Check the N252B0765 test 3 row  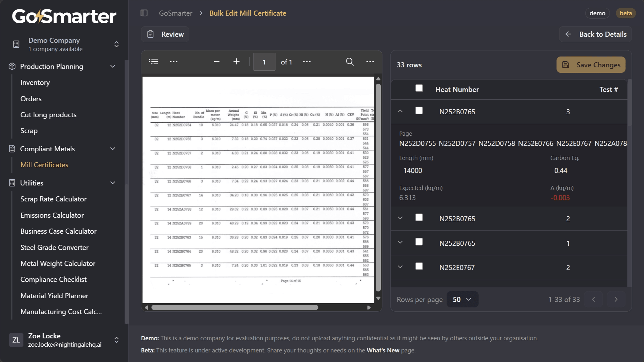click(419, 111)
